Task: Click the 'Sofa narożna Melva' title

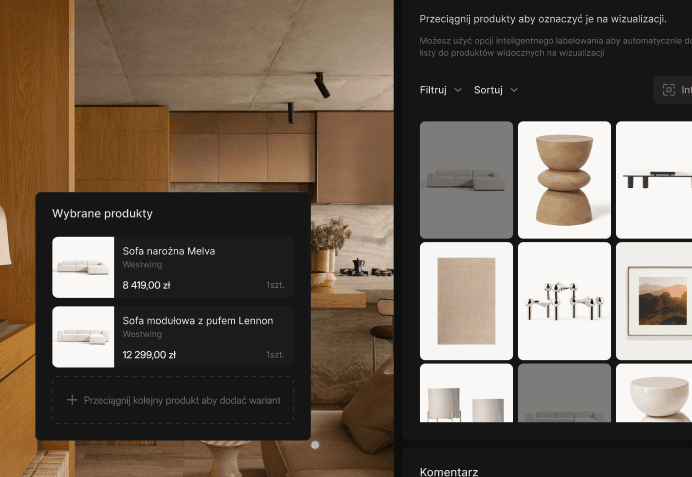Action: coord(169,251)
